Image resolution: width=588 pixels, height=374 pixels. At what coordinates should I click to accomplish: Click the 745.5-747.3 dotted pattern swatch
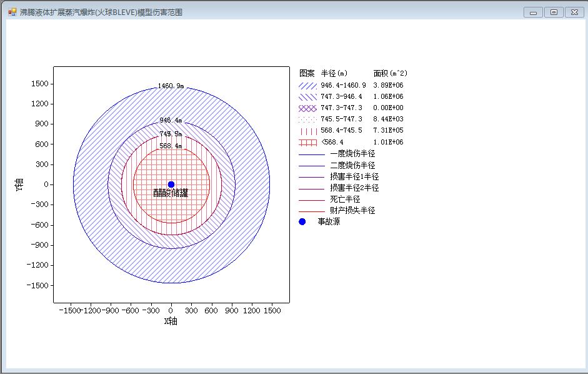pos(307,119)
